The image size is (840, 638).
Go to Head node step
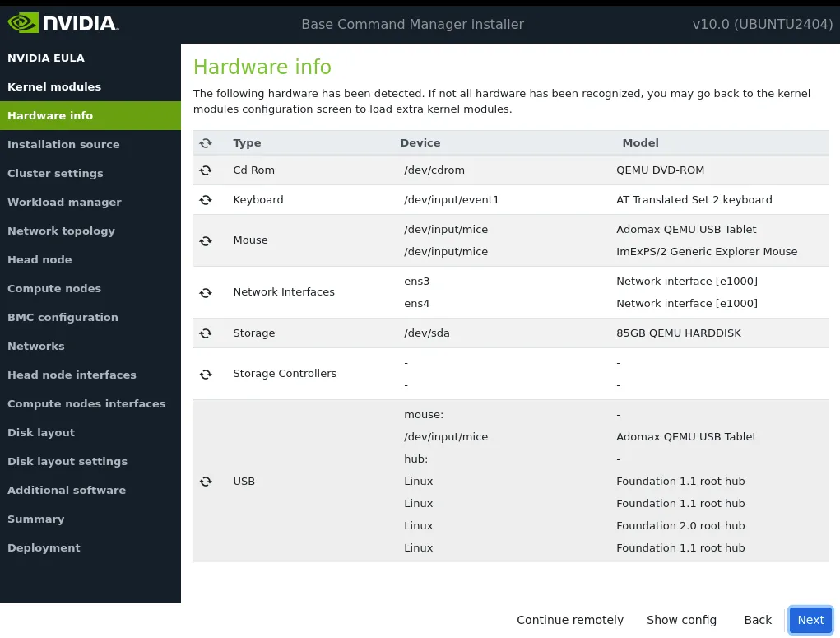click(90, 260)
